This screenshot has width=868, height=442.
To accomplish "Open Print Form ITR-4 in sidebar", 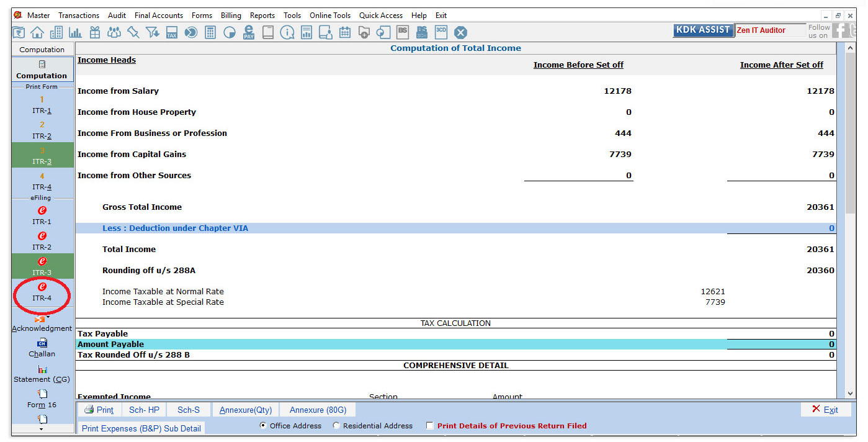I will pos(42,181).
